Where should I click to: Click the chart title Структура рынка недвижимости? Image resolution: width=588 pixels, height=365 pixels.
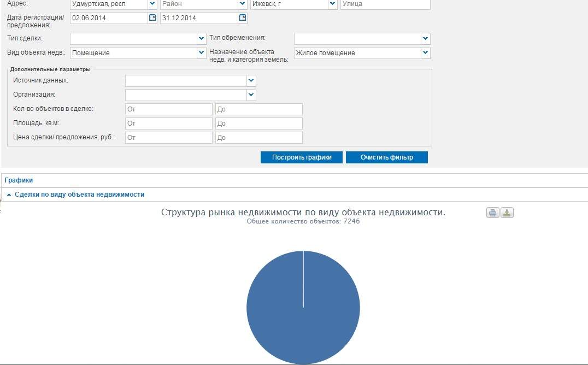(x=303, y=213)
